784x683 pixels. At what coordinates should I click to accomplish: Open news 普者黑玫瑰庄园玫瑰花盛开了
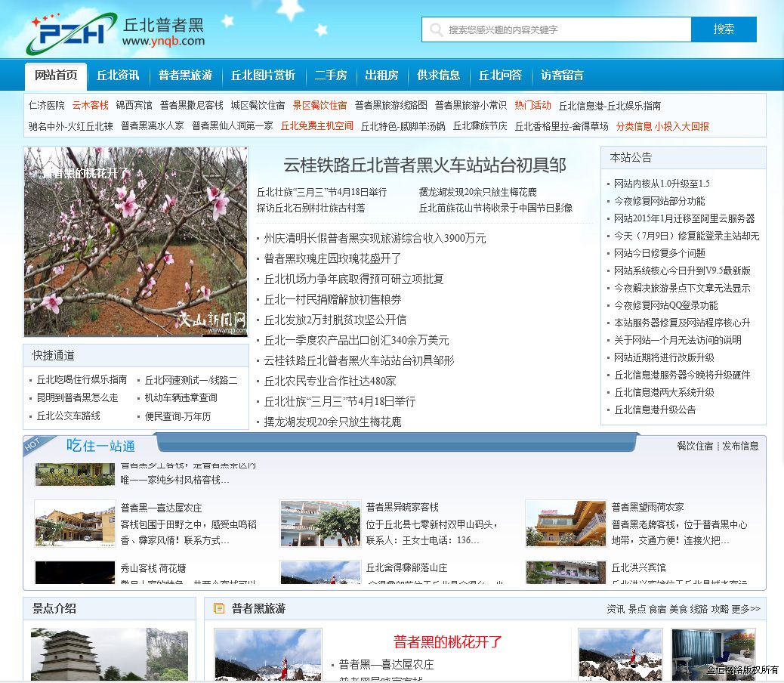tap(332, 259)
